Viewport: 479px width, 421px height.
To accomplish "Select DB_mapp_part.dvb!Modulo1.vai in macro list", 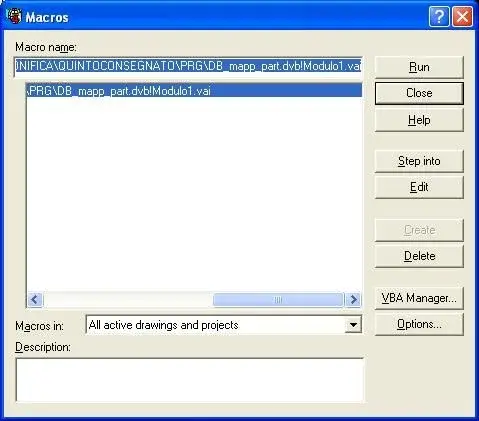I will click(x=194, y=91).
